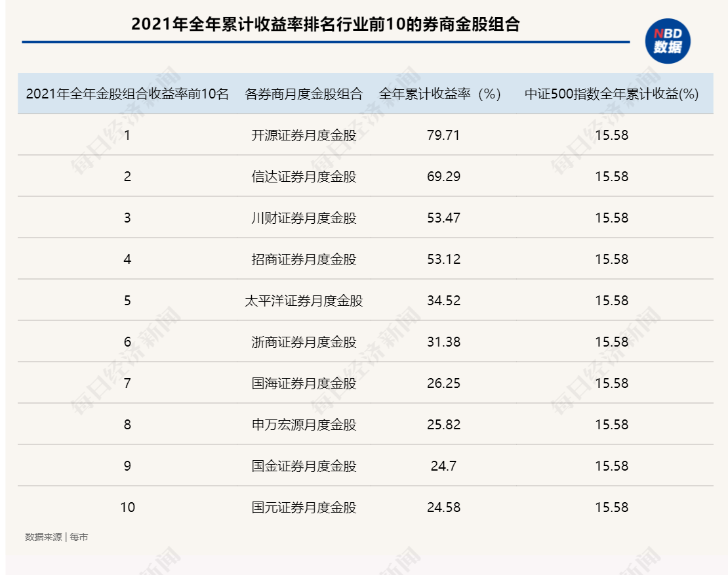Click the 浙商证券月度金股 cell
This screenshot has width=728, height=575.
click(304, 342)
